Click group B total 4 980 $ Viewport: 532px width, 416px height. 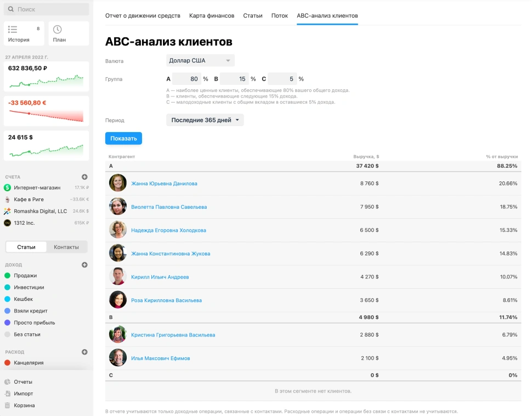point(369,317)
